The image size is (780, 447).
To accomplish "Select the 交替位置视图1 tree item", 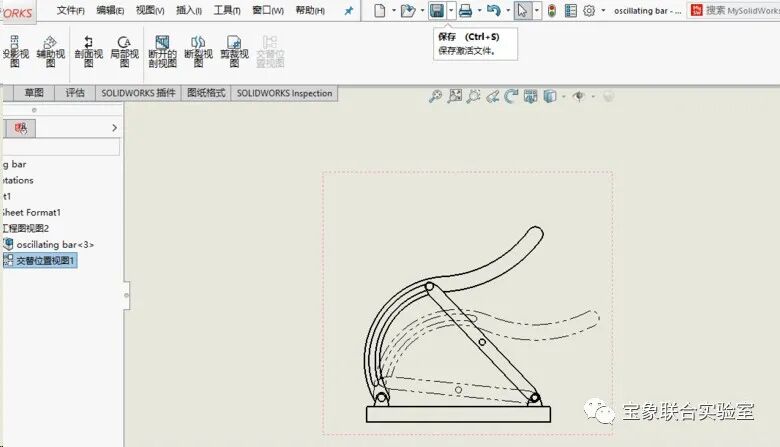I will [x=40, y=261].
